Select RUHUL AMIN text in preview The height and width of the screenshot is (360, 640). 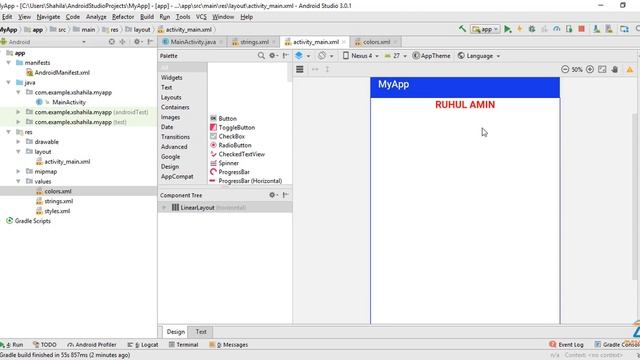(465, 104)
